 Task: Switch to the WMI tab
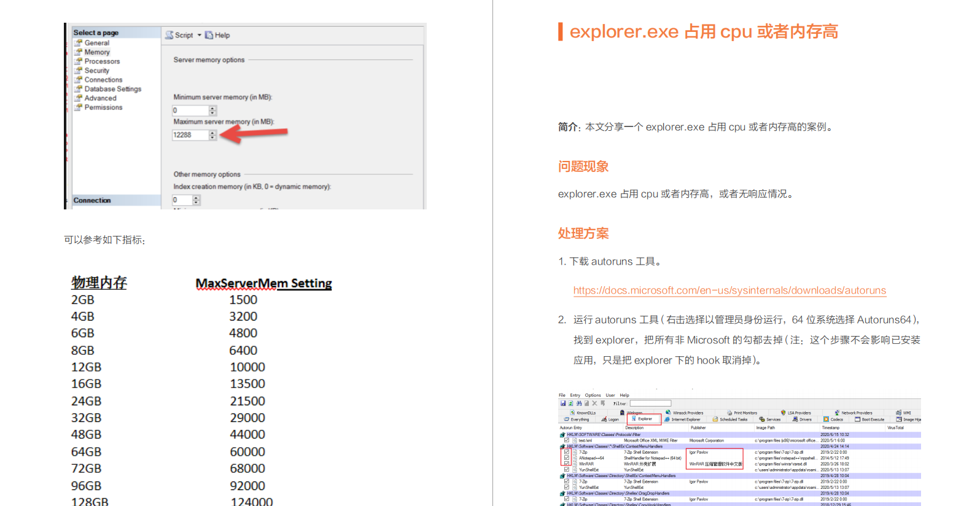click(903, 413)
